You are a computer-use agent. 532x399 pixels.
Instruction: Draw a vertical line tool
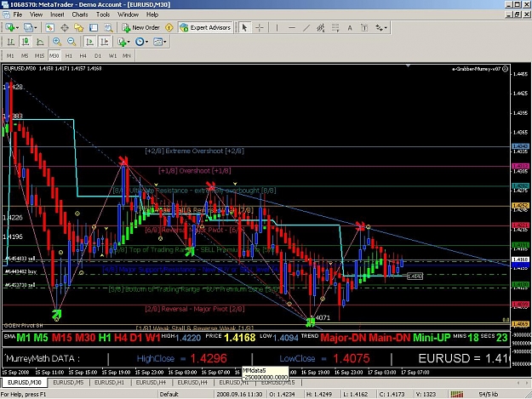tap(277, 28)
